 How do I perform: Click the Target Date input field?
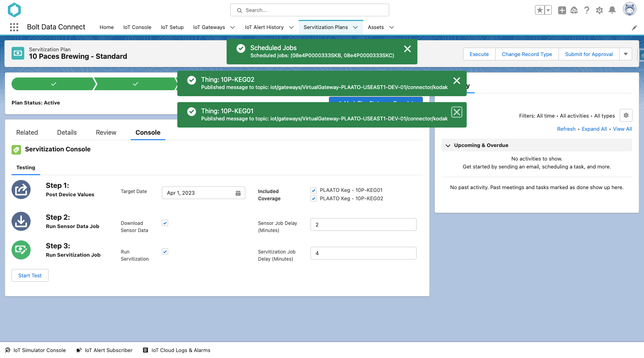click(204, 193)
